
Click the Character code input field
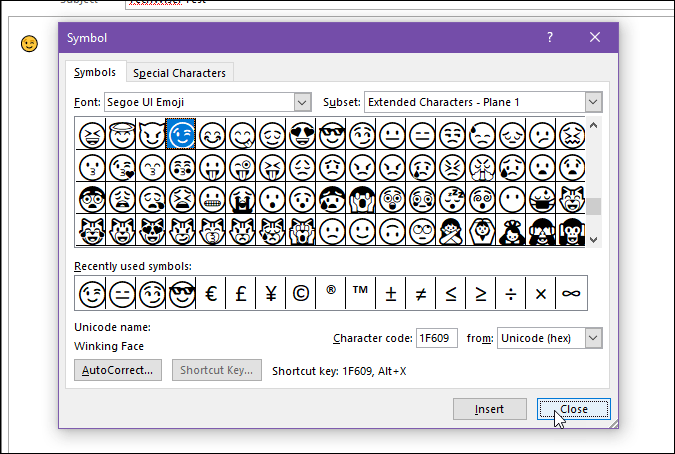tap(437, 339)
